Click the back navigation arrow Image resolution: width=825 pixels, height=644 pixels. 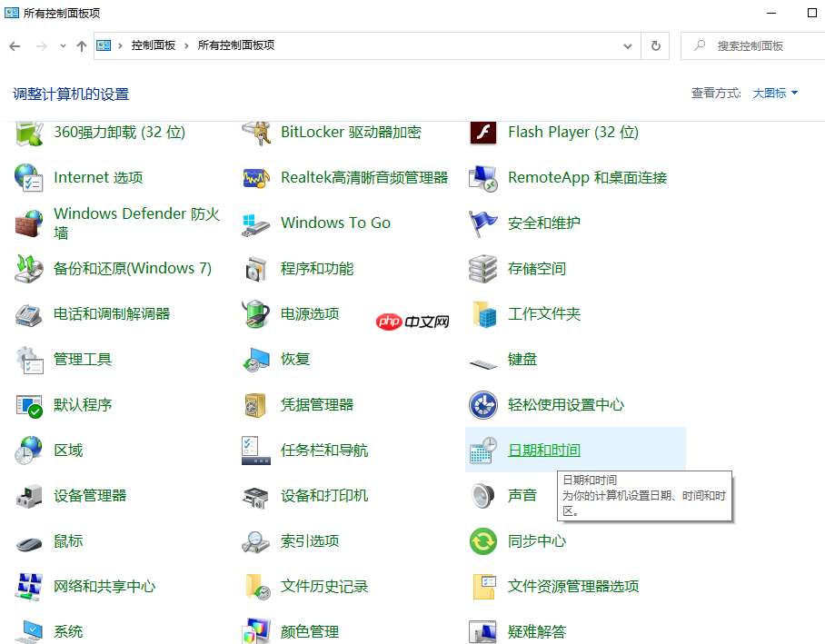[15, 45]
